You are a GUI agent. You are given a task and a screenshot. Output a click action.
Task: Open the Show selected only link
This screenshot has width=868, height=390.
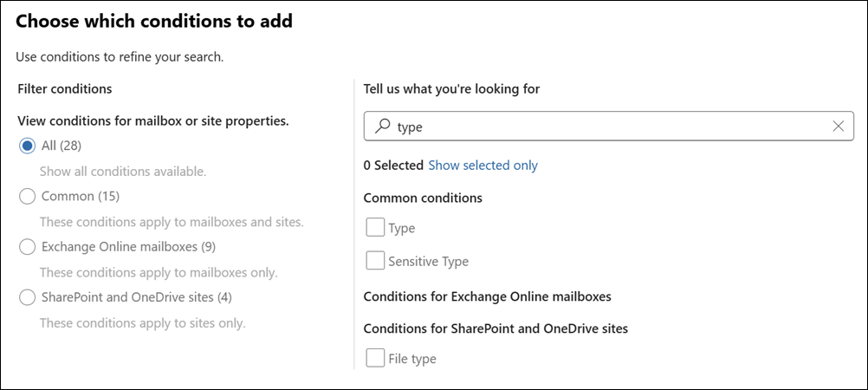[483, 165]
